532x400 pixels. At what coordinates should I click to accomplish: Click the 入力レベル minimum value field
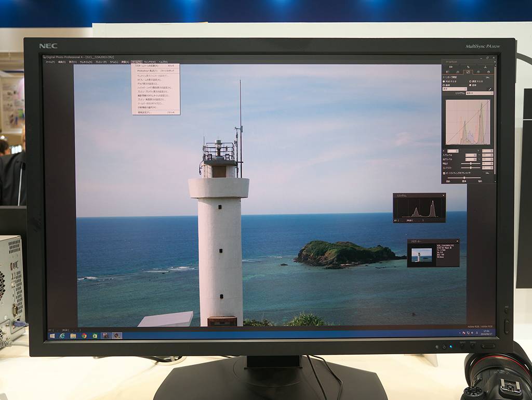tap(471, 155)
